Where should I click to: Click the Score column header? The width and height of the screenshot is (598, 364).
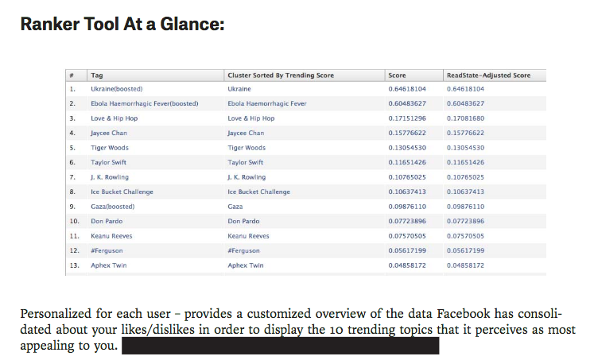click(414, 76)
